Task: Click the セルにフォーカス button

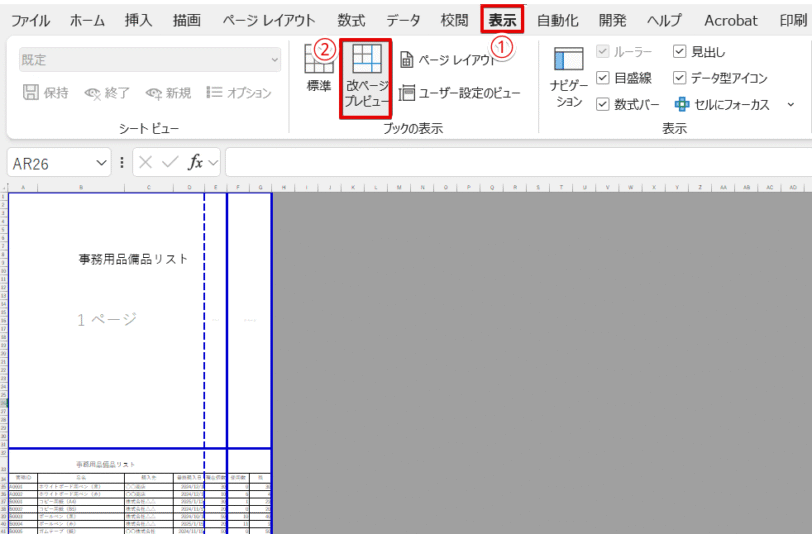Action: (722, 104)
